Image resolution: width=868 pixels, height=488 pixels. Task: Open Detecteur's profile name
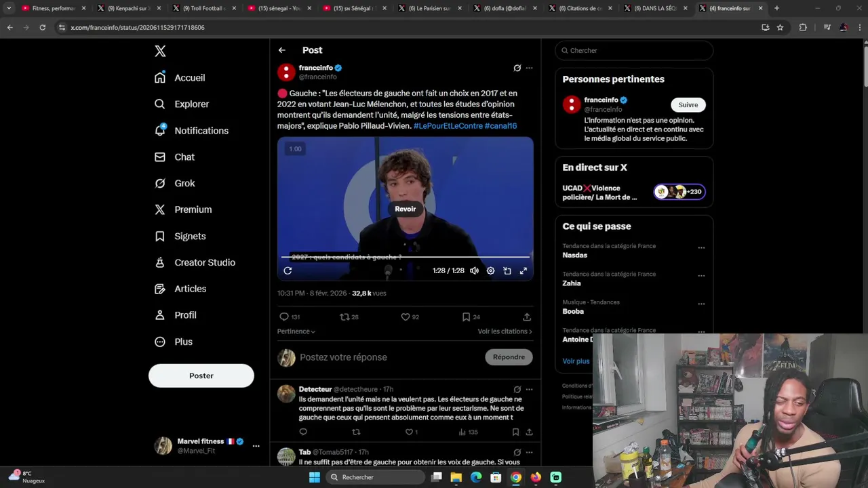315,389
